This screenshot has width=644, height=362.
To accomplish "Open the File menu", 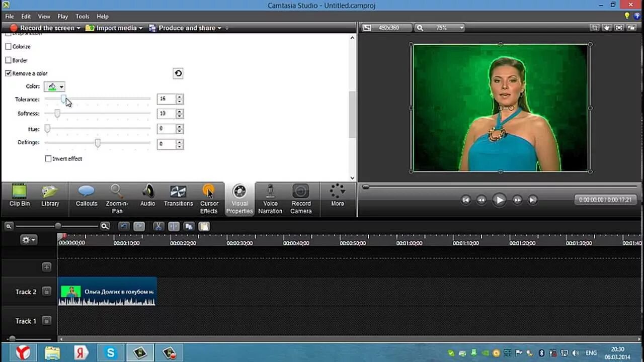I will [10, 17].
